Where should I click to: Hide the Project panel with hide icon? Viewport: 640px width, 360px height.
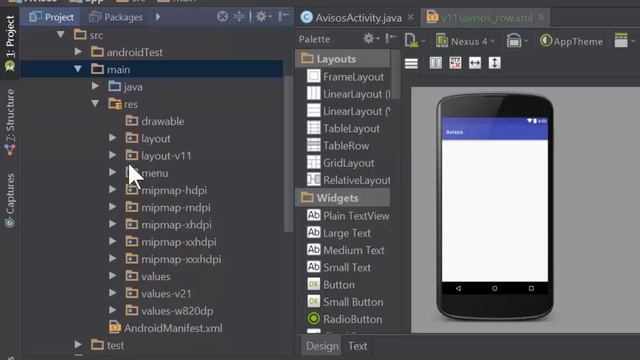pos(283,16)
